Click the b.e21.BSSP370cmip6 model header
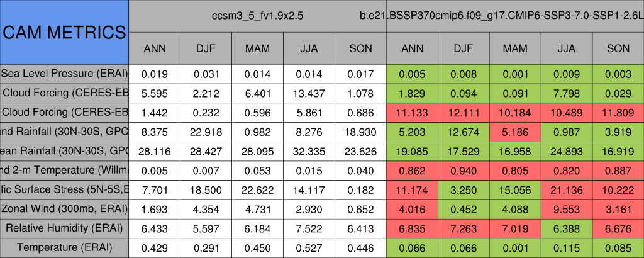This screenshot has height=258, width=644. (514, 15)
